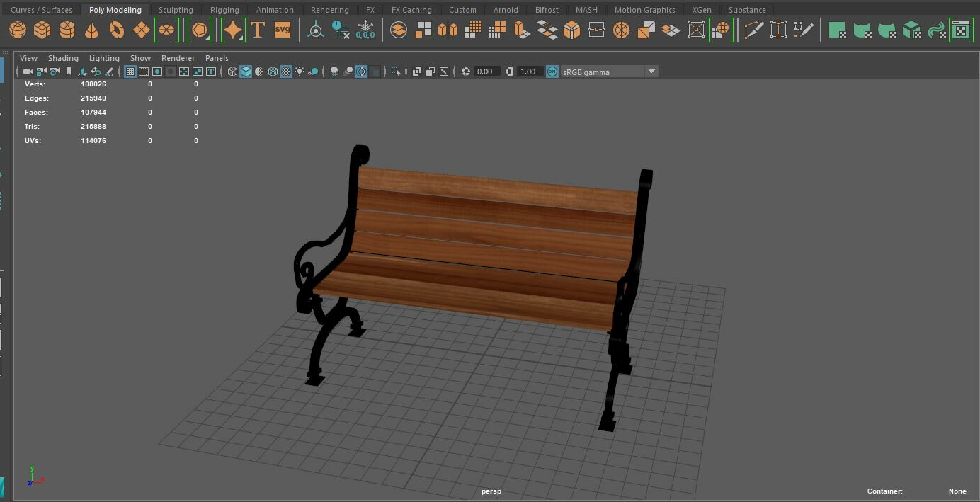980x502 pixels.
Task: Switch to the Sculpting shelf tab
Action: pyautogui.click(x=176, y=9)
